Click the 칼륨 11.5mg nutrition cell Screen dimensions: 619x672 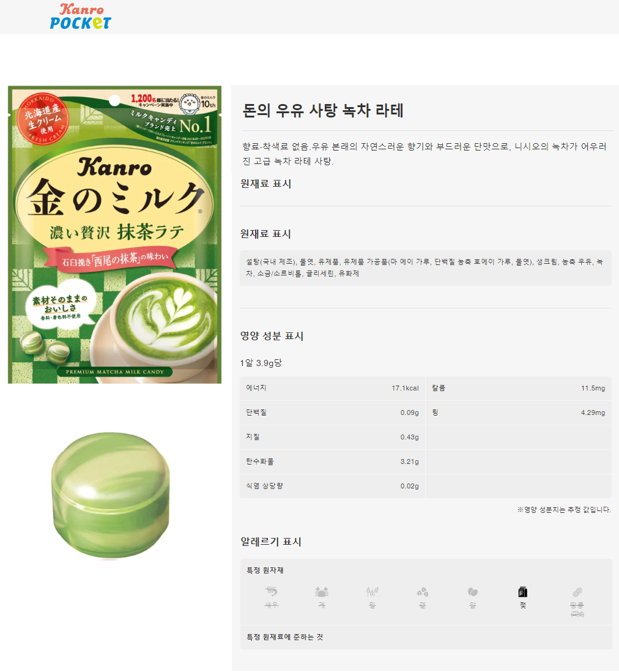coord(518,388)
